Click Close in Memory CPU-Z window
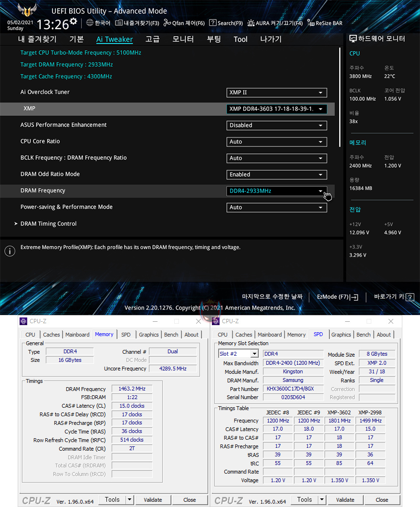420x507 pixels. point(189,500)
